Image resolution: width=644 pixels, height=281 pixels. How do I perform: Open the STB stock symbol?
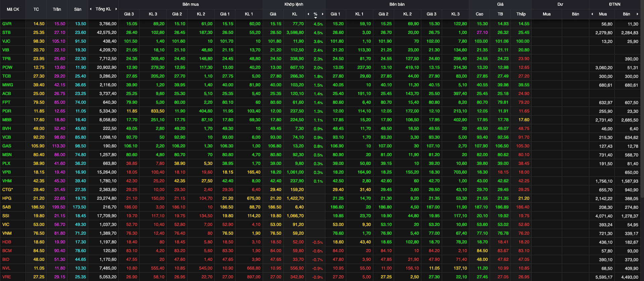(6, 33)
